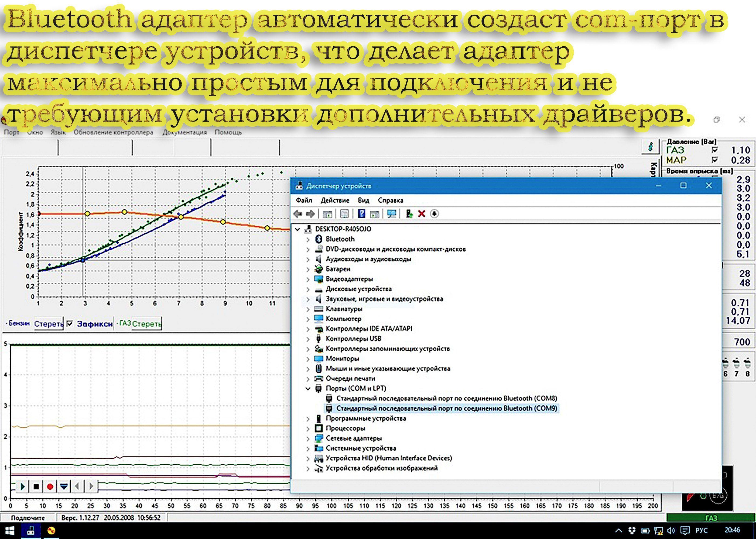Image resolution: width=756 pixels, height=539 pixels.
Task: Open the Вид menu
Action: (363, 201)
